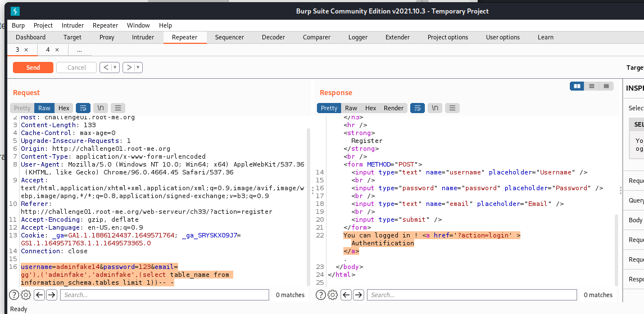Switch to the Decoder tab
Image resolution: width=644 pixels, height=314 pixels.
tap(274, 37)
